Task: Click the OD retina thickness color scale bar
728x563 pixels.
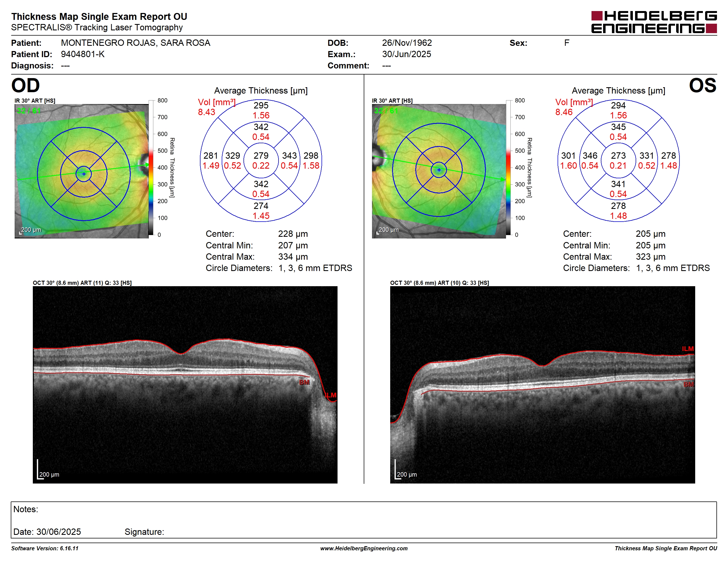Action: pyautogui.click(x=151, y=168)
